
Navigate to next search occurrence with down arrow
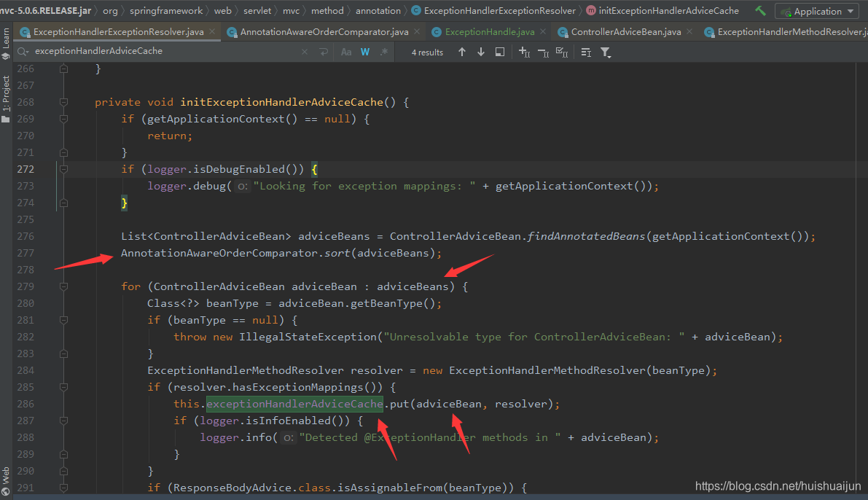pos(480,51)
